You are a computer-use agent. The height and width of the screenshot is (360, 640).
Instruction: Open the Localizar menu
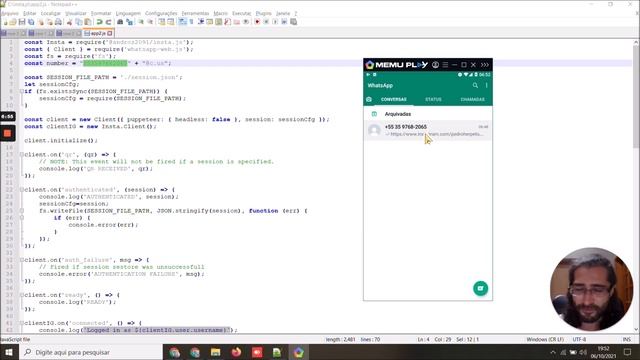tap(51, 13)
